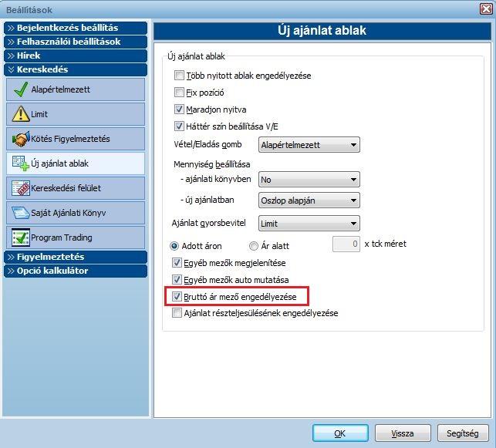
Task: Expand the Figyelmeztetés section
Action: click(76, 257)
